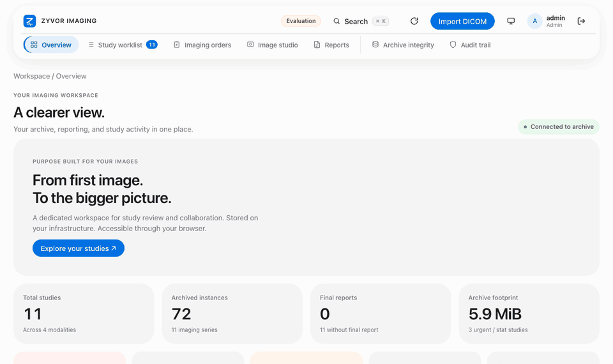Click the Audit trail shield icon
Viewport: 613px width, 364px height.
(453, 45)
